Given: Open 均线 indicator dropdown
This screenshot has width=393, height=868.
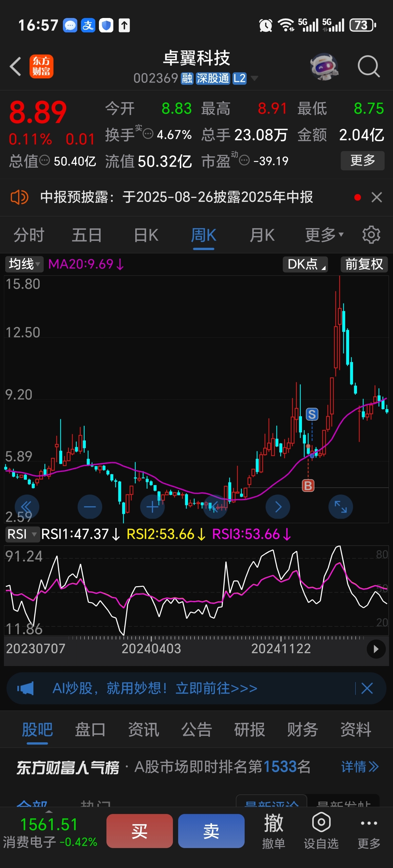Looking at the screenshot, I should tap(24, 264).
